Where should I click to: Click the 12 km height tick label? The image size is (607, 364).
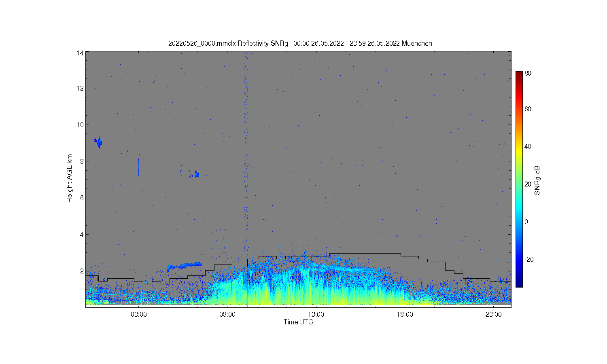coord(80,88)
